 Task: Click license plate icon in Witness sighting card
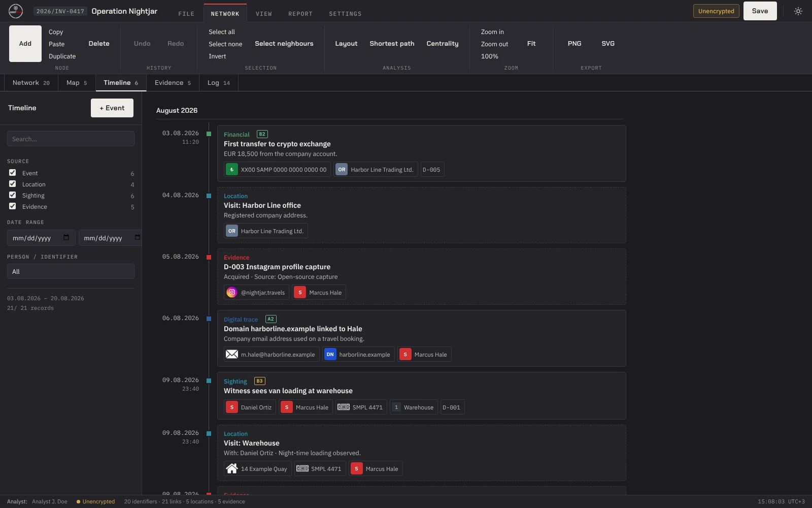(344, 407)
